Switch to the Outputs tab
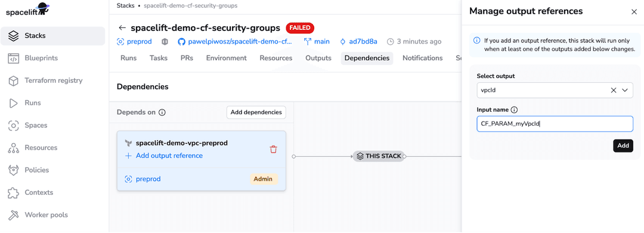 click(x=318, y=58)
